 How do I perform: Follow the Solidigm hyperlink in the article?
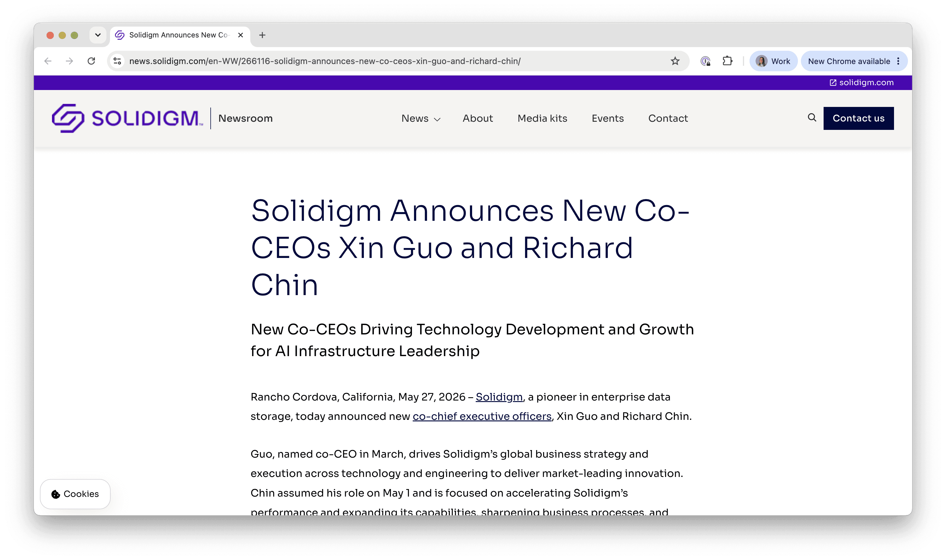(499, 397)
